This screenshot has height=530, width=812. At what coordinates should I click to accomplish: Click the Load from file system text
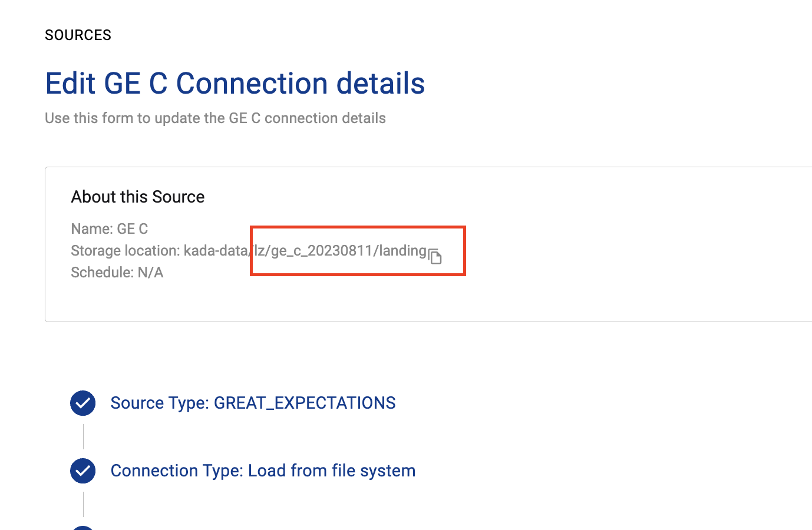point(332,471)
